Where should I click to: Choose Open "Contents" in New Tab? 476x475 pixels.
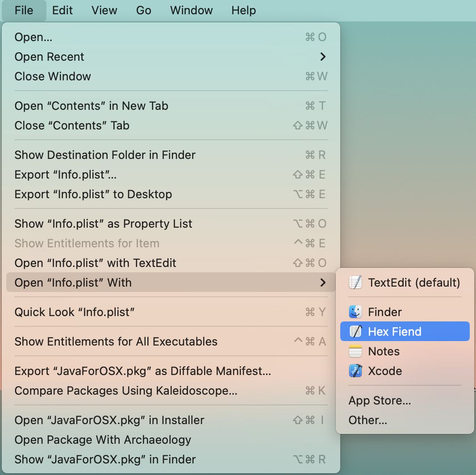pyautogui.click(x=92, y=106)
